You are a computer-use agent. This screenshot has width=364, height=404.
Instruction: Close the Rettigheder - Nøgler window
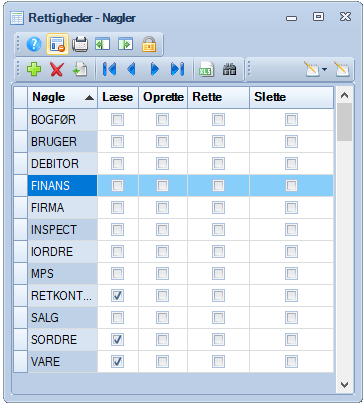pyautogui.click(x=345, y=17)
